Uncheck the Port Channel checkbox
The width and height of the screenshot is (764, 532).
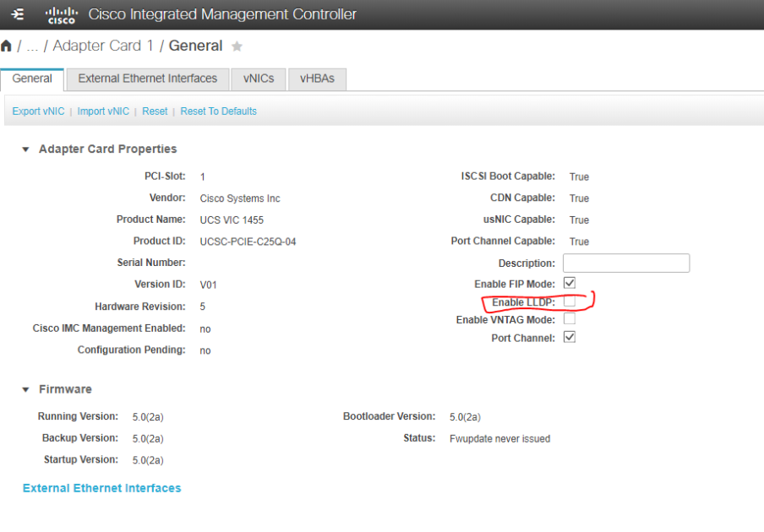[x=570, y=337]
